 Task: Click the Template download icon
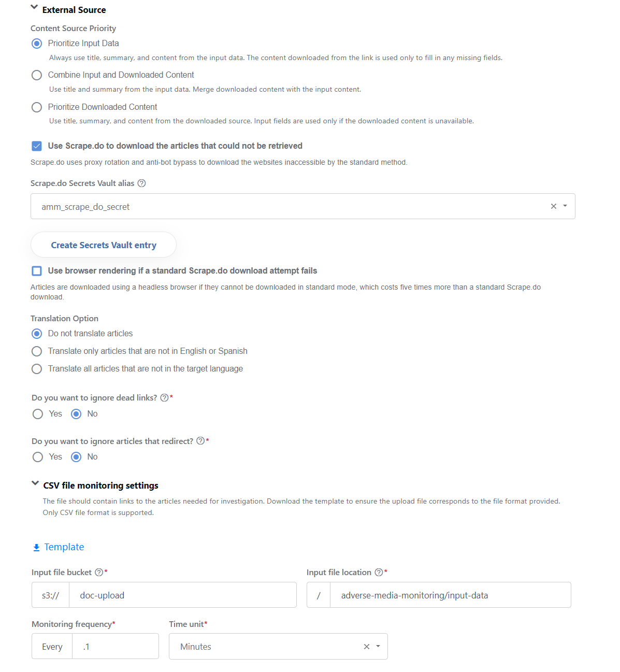pyautogui.click(x=36, y=548)
